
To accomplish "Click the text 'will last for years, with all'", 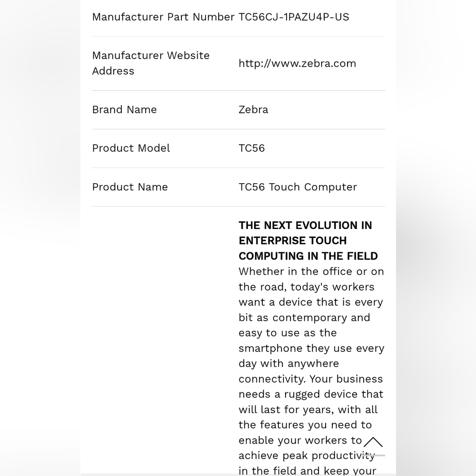I will [x=308, y=410].
